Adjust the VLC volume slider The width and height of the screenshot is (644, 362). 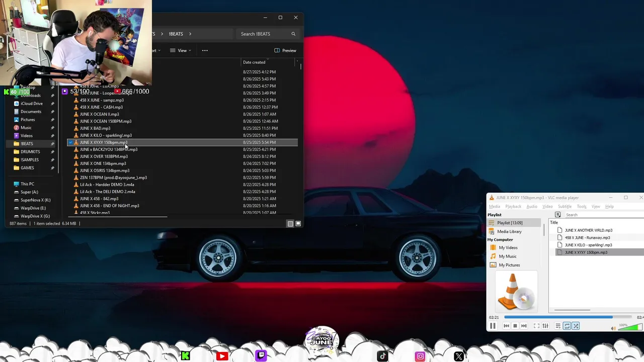(x=630, y=327)
